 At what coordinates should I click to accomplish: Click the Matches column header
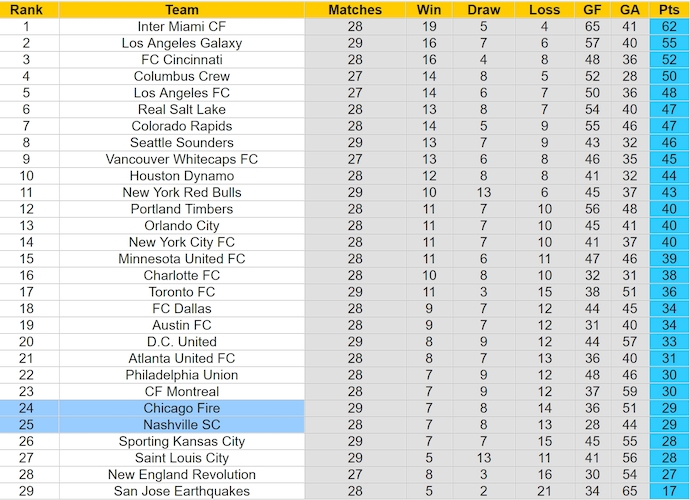pos(355,10)
